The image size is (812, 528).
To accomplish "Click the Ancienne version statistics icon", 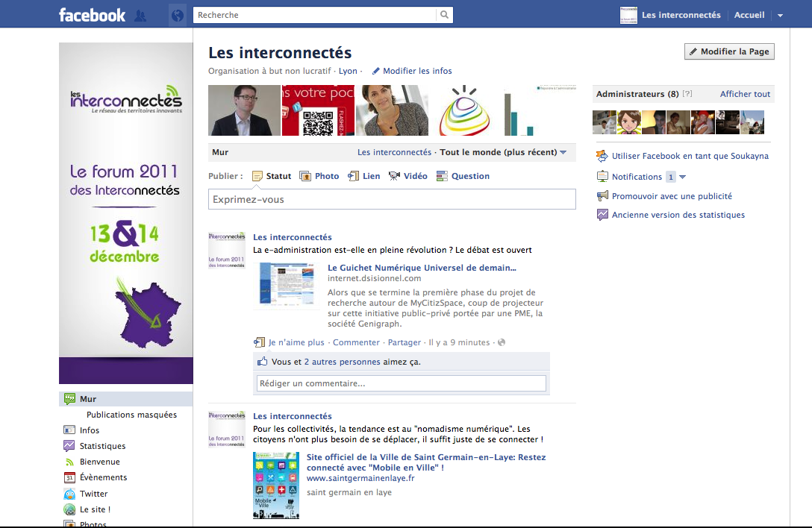I will pos(602,214).
